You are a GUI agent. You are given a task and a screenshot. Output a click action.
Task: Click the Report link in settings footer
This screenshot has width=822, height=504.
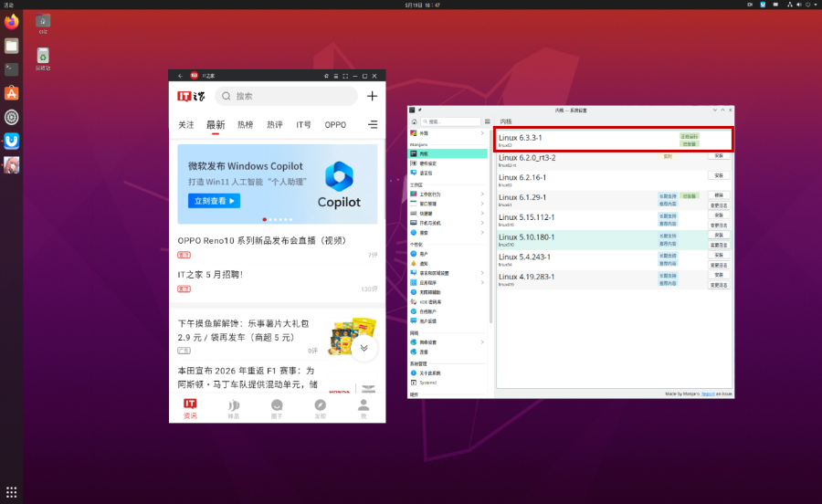[708, 394]
